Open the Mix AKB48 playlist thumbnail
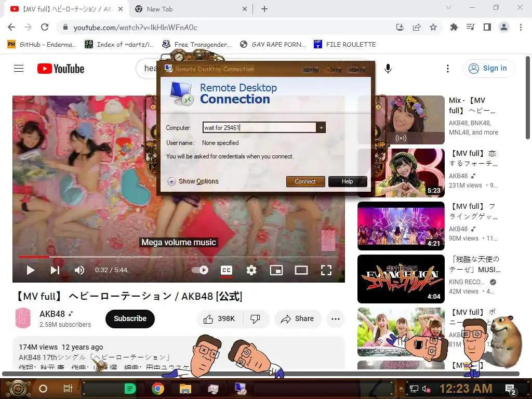 click(401, 120)
